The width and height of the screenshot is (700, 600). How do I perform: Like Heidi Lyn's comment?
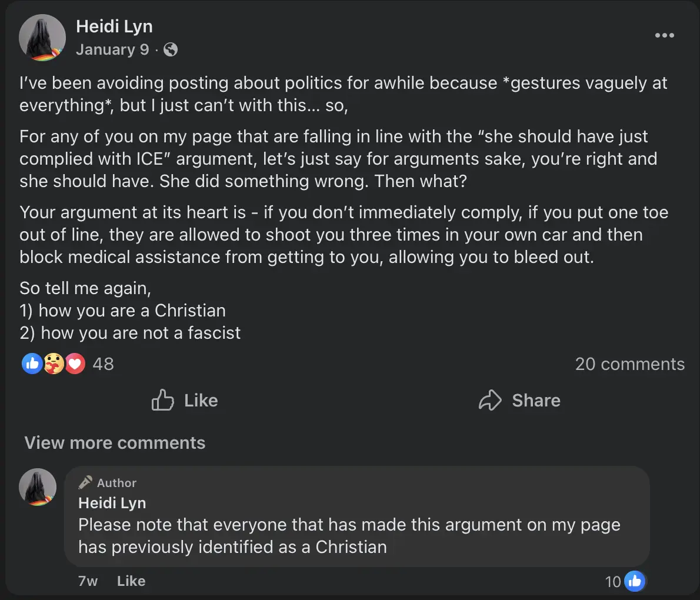[131, 581]
